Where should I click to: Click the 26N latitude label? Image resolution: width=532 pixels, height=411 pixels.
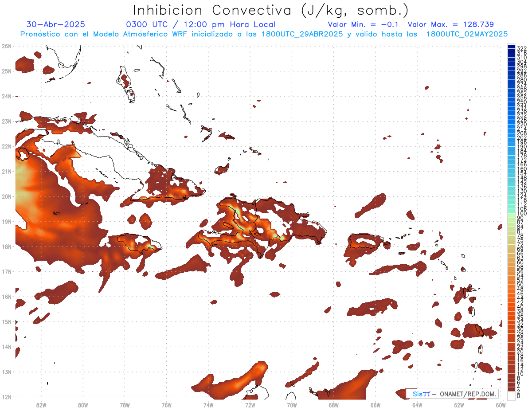(7, 46)
